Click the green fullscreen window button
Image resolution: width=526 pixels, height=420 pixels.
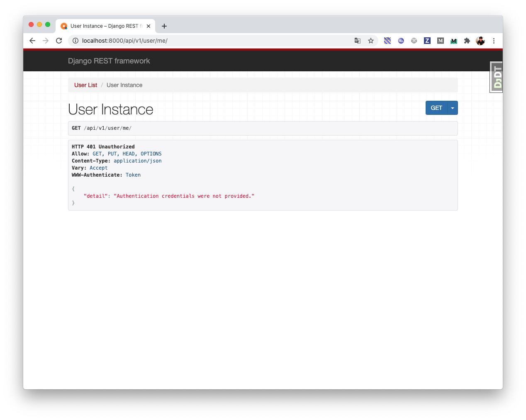(x=48, y=24)
